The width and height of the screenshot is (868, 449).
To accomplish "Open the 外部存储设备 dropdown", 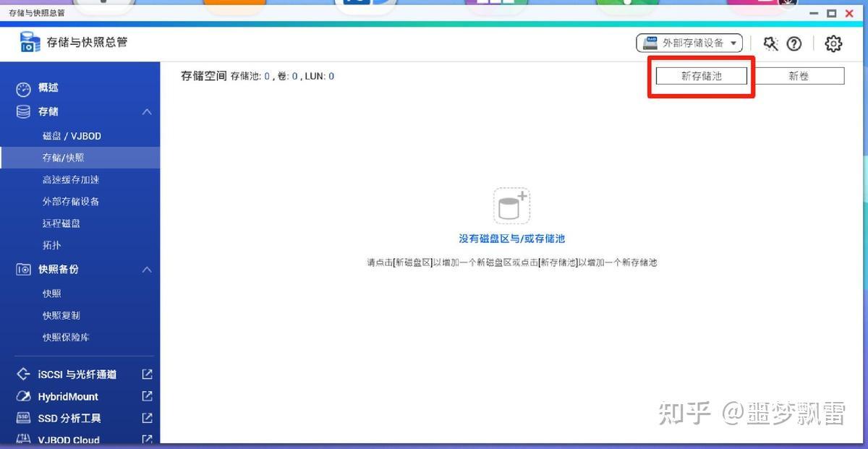I will point(689,43).
